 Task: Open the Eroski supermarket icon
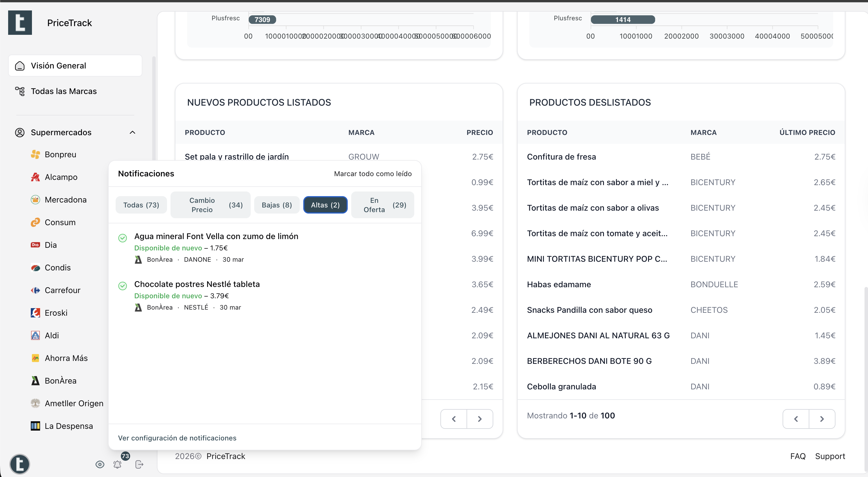pos(35,313)
